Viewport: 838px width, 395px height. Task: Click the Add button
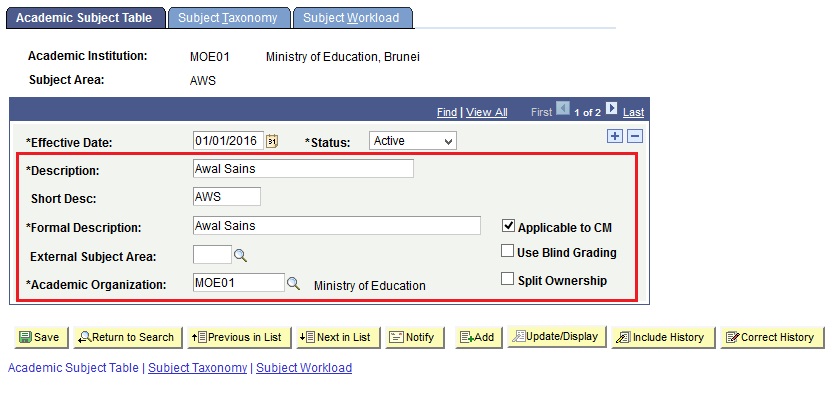click(x=479, y=337)
